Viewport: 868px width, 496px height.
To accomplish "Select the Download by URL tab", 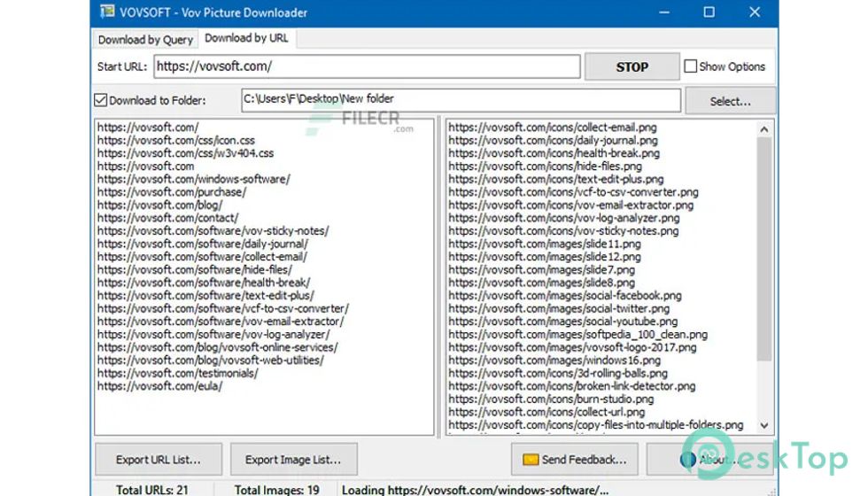I will (246, 38).
